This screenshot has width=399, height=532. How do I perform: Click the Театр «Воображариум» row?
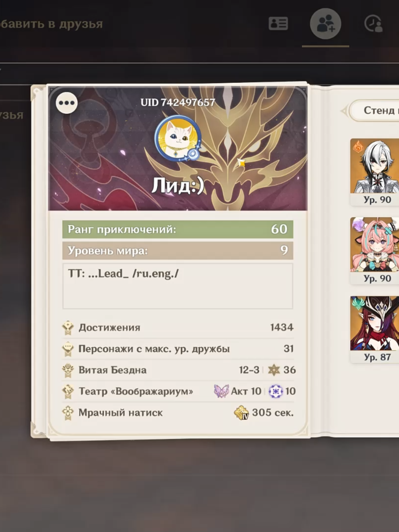(178, 391)
